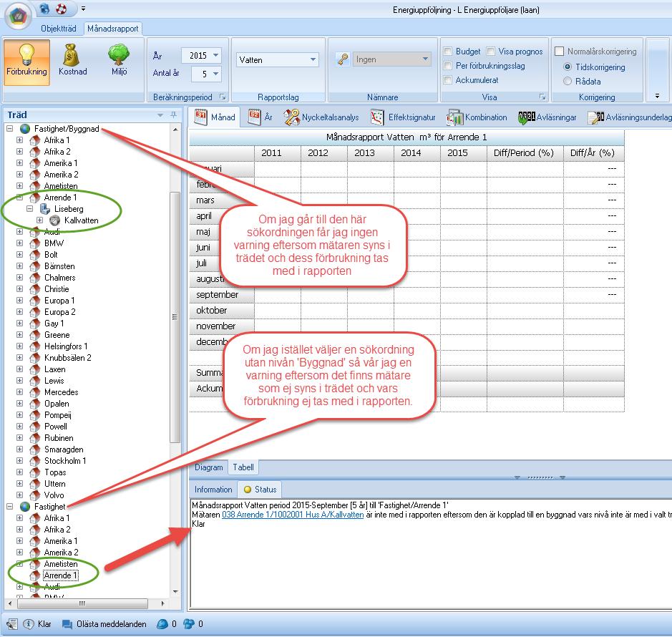Click the 2015 column header

(x=463, y=152)
